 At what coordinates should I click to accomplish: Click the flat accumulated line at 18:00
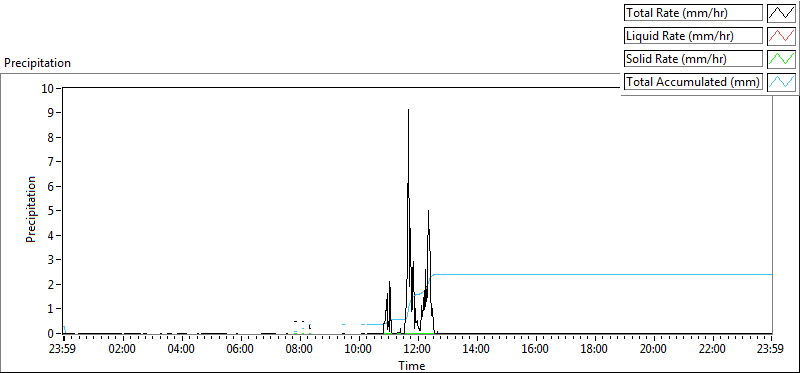[594, 275]
